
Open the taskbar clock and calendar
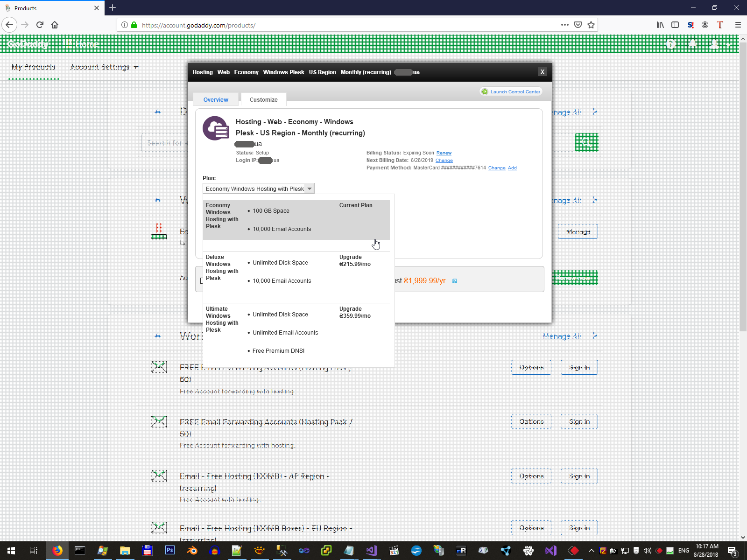706,551
